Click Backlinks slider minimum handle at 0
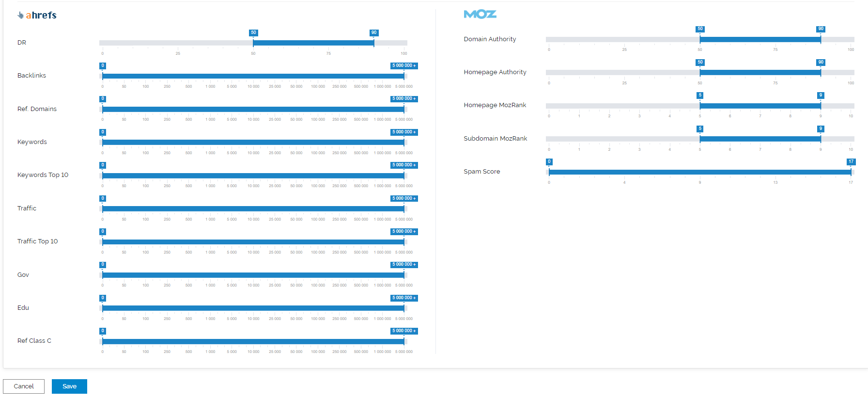 pyautogui.click(x=103, y=76)
